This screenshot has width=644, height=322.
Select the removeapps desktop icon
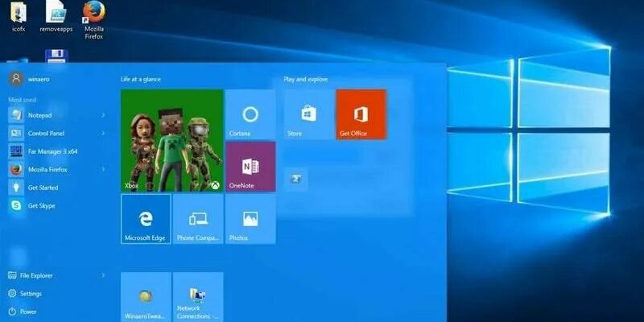coord(56,17)
